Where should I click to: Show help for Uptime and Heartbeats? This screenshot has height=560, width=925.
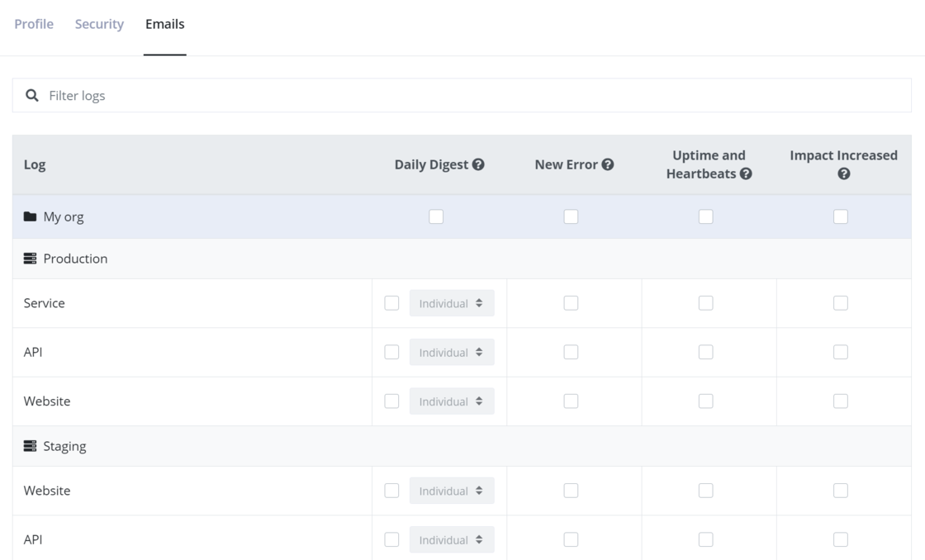click(x=746, y=173)
